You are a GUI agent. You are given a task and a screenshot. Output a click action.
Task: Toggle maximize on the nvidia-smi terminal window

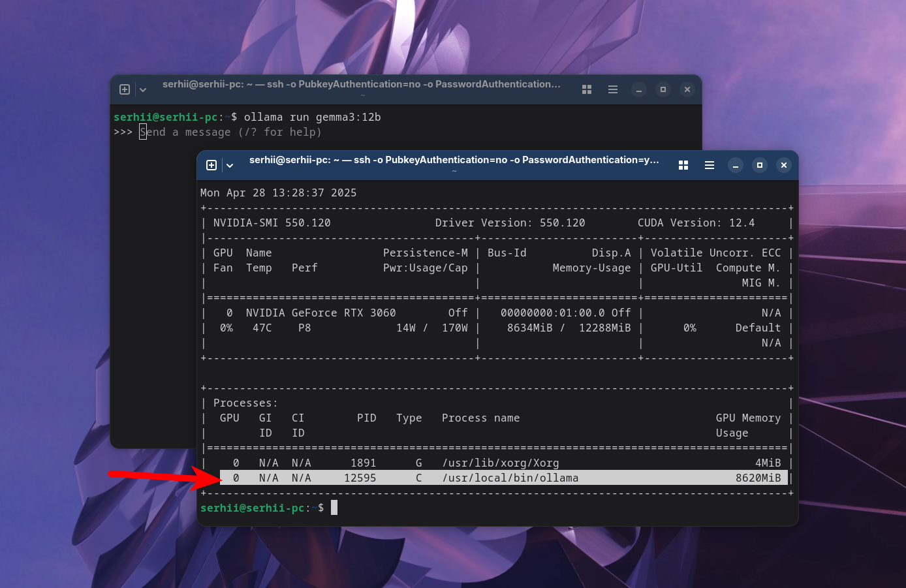[x=760, y=165]
